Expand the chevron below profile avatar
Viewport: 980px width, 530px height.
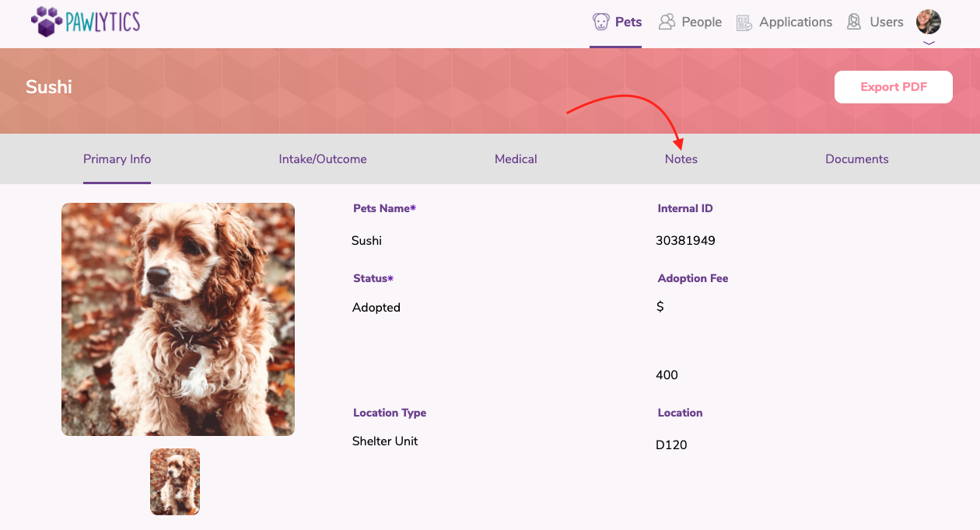[929, 44]
